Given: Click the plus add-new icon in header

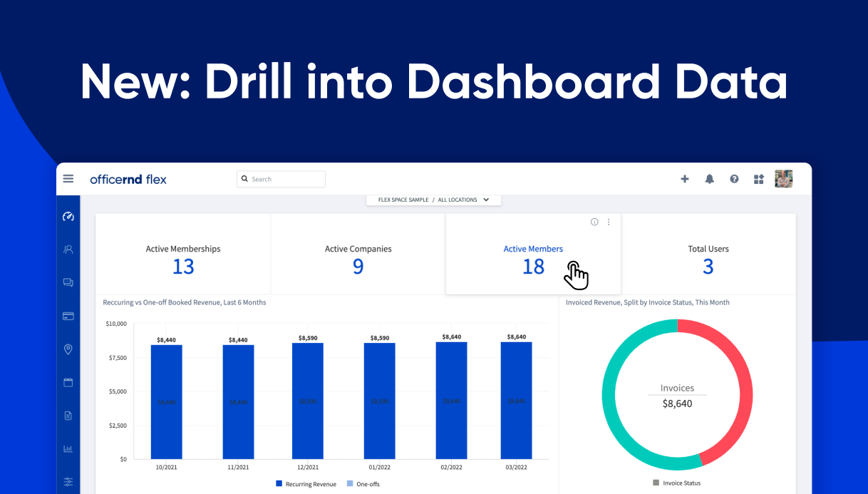Looking at the screenshot, I should point(685,179).
